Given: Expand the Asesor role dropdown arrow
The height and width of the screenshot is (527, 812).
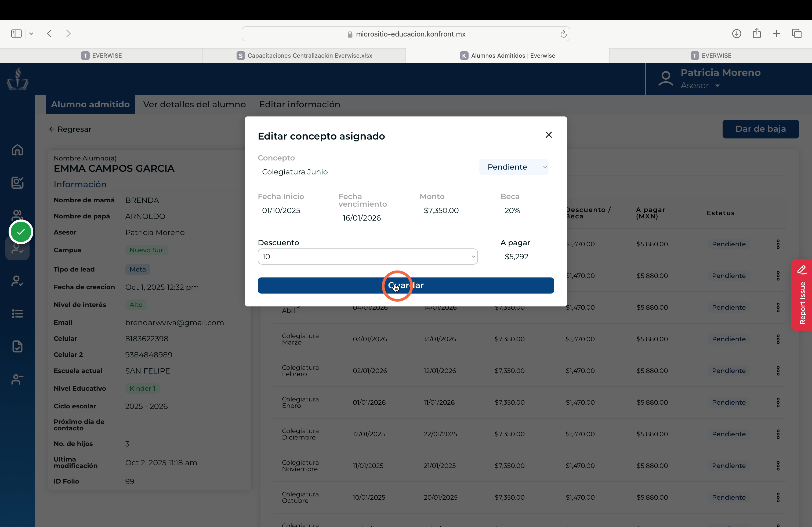Looking at the screenshot, I should tap(717, 86).
